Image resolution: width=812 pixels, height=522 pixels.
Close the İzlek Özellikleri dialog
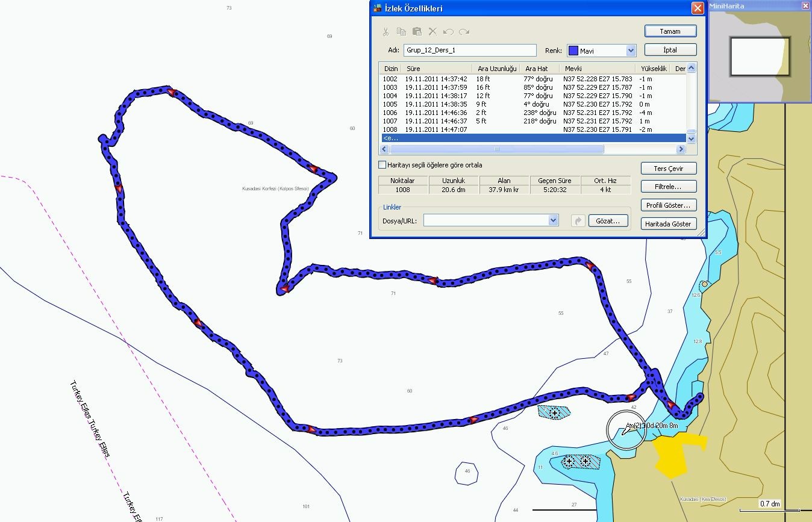[x=697, y=8]
